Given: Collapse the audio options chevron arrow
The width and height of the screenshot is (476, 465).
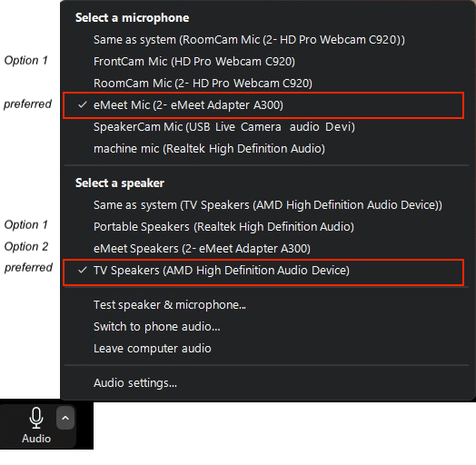Looking at the screenshot, I should pos(65,419).
